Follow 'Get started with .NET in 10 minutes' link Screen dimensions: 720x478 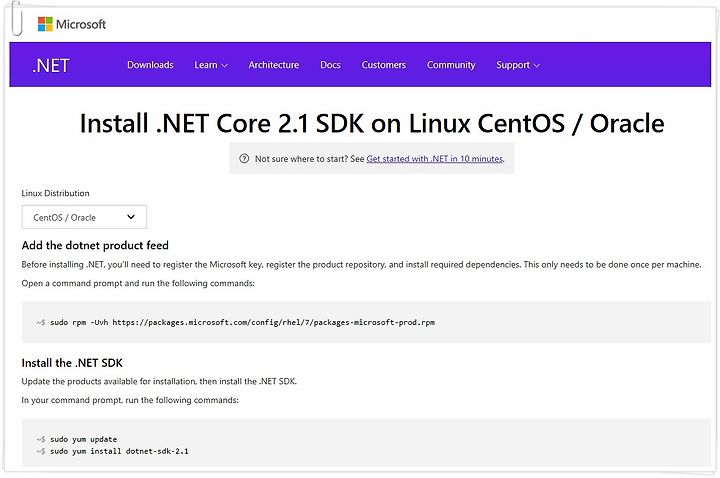pyautogui.click(x=434, y=158)
